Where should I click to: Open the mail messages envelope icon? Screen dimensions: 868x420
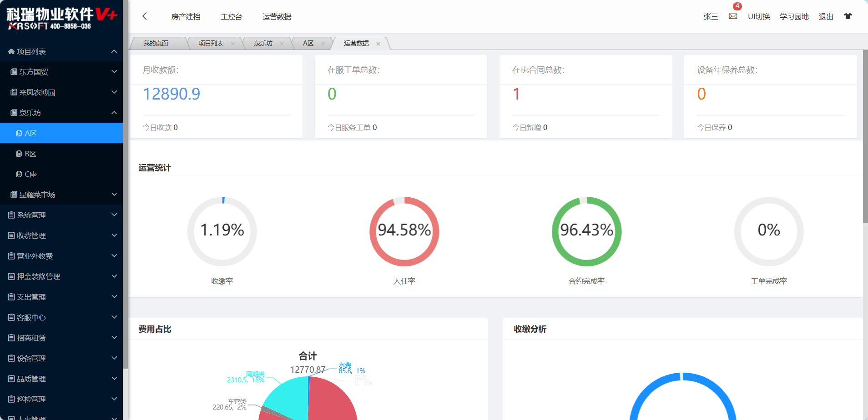(733, 16)
